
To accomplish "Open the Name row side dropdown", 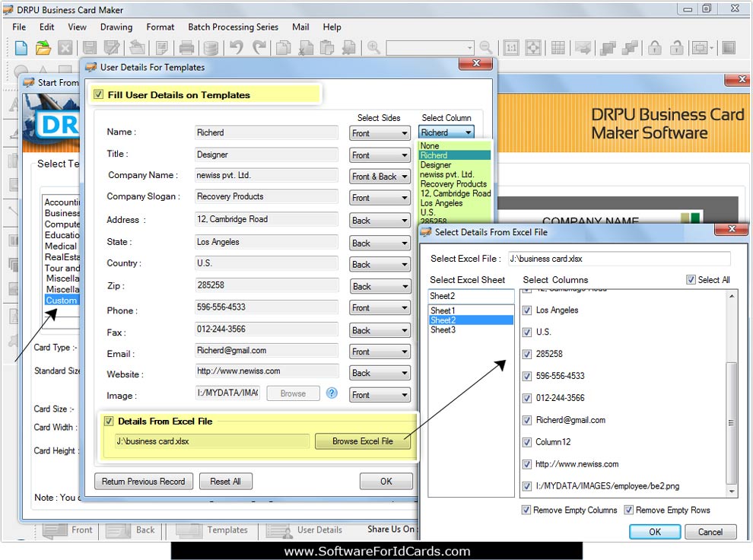I will 380,133.
